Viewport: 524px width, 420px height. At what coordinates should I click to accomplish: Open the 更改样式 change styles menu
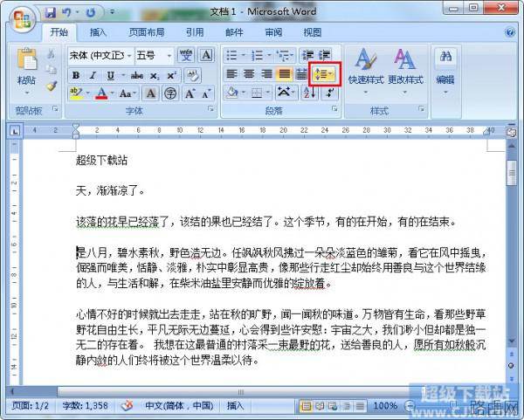(x=405, y=71)
